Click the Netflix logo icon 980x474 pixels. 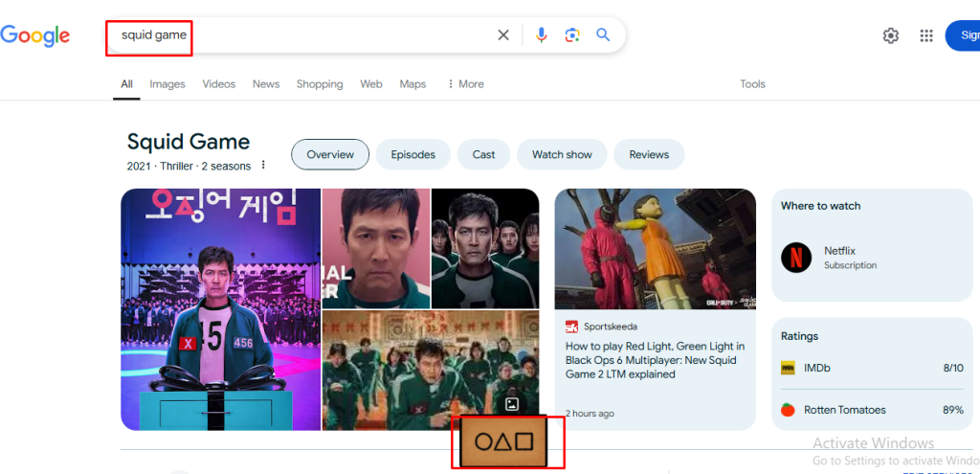click(x=796, y=257)
